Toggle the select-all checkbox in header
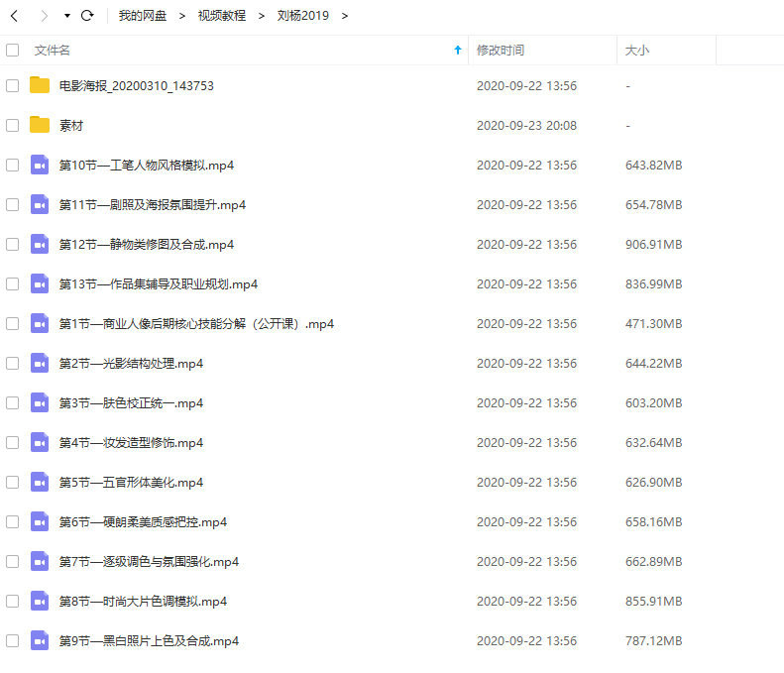This screenshot has width=784, height=673. pyautogui.click(x=12, y=50)
